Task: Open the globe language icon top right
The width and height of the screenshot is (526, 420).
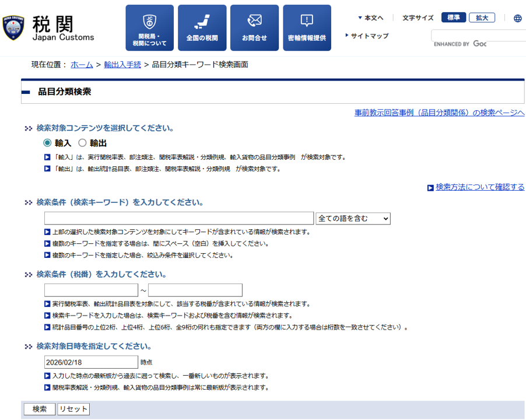Action: point(517,17)
